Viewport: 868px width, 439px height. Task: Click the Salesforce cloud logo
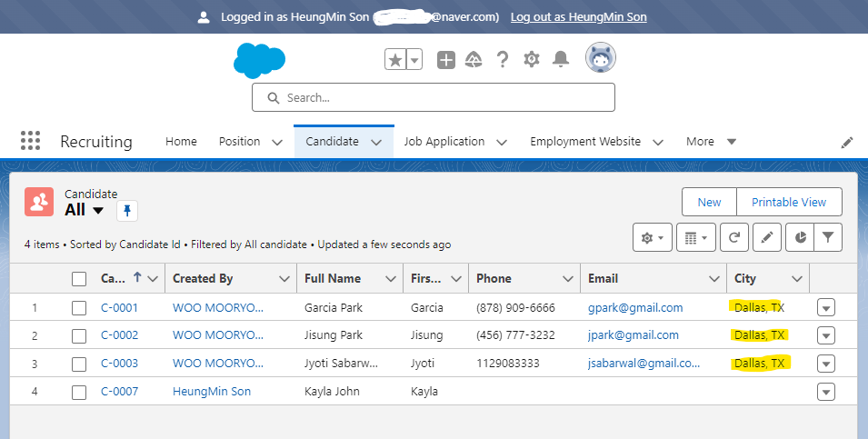pos(260,60)
